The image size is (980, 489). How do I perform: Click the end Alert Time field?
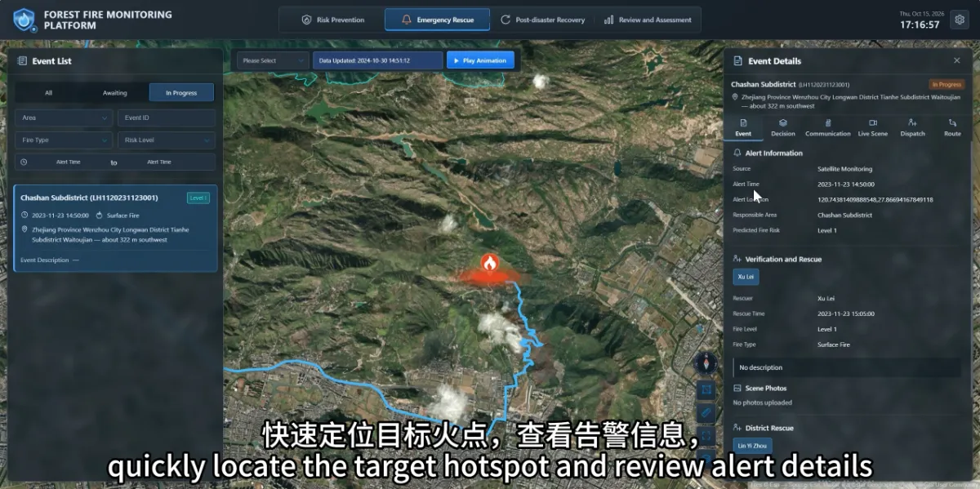coord(159,162)
